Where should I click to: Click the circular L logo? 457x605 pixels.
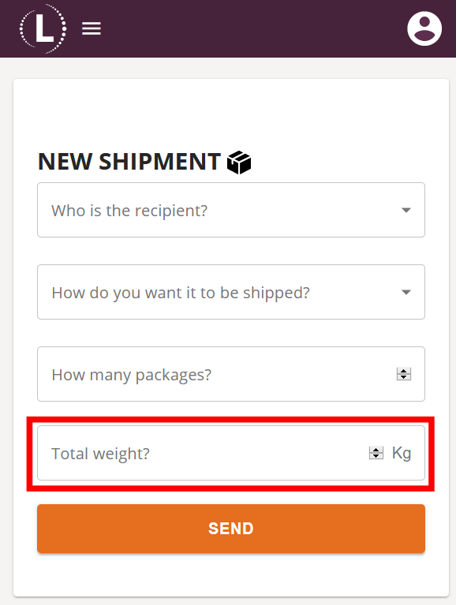click(x=43, y=29)
